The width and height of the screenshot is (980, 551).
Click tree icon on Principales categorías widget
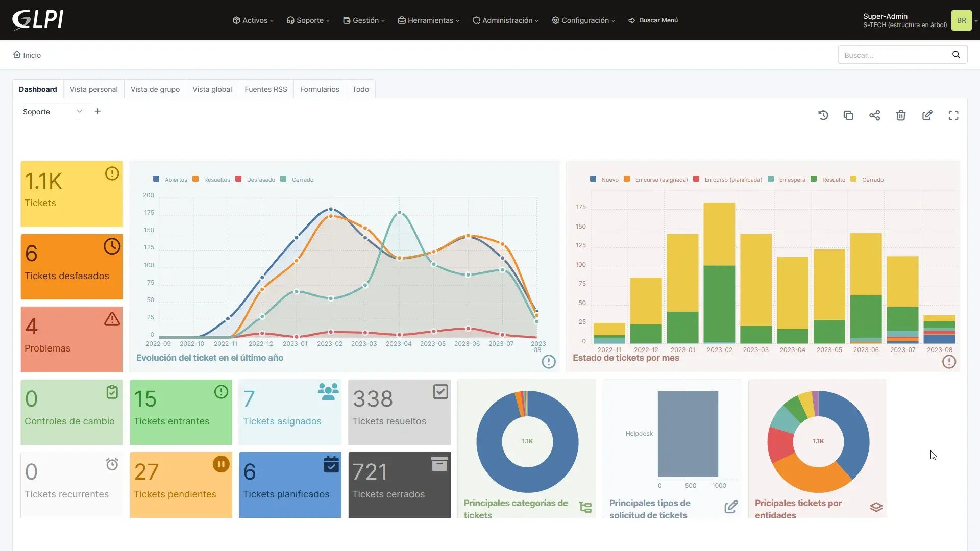point(585,507)
